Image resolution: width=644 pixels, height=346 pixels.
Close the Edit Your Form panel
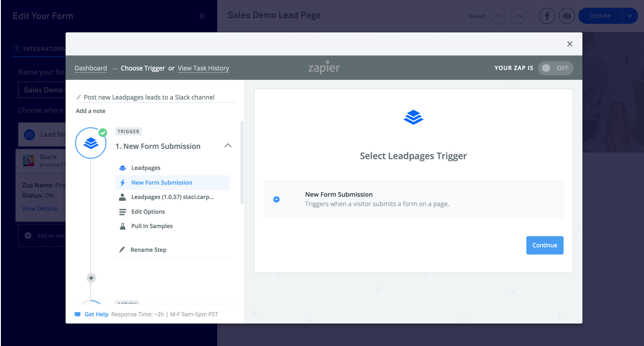pos(202,16)
